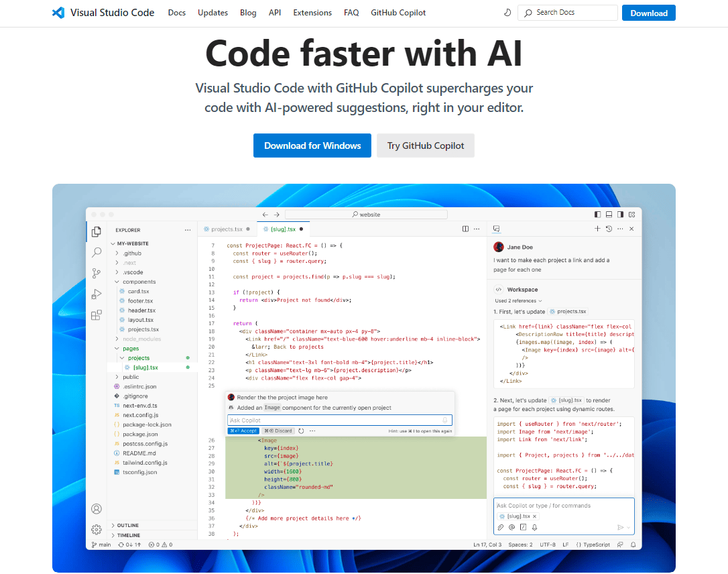728x574 pixels.
Task: Toggle bottom panel layout icon
Action: 609,215
